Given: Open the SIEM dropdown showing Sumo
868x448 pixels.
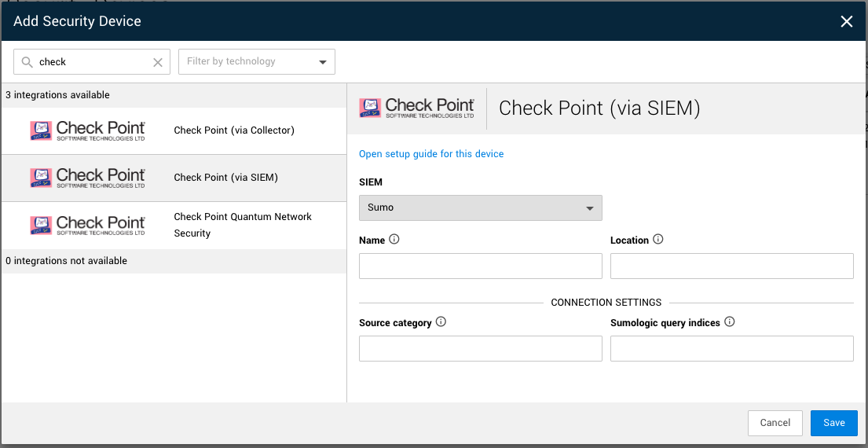Looking at the screenshot, I should [481, 208].
